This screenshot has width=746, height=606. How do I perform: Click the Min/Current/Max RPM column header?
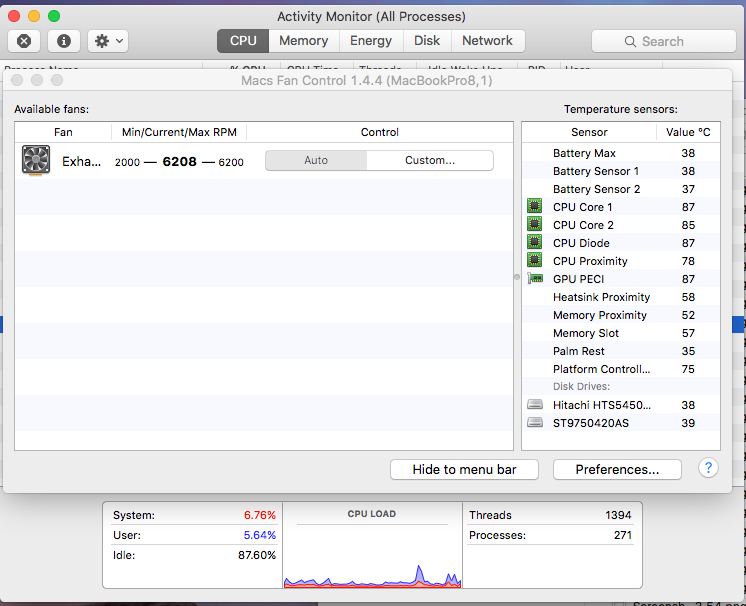tap(179, 132)
